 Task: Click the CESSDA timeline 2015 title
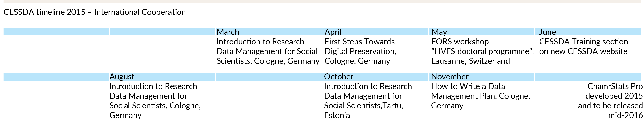tap(94, 12)
